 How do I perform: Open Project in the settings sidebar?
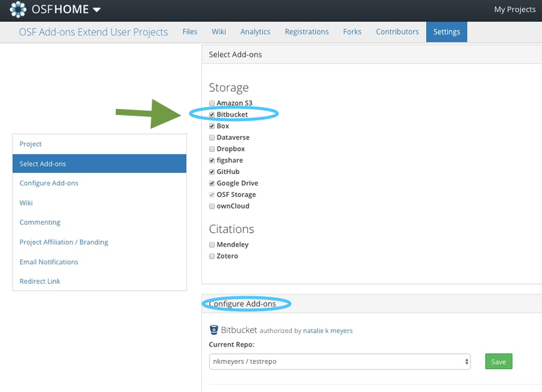100,144
